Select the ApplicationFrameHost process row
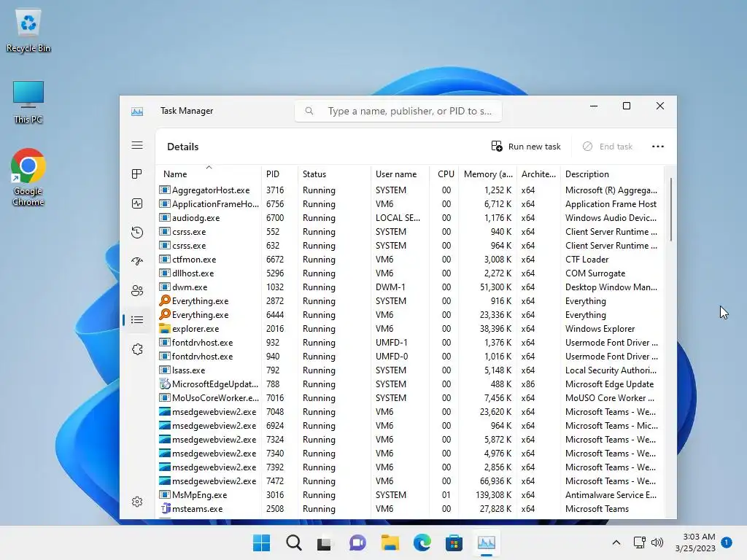Viewport: 747px width, 560px height. tap(410, 204)
